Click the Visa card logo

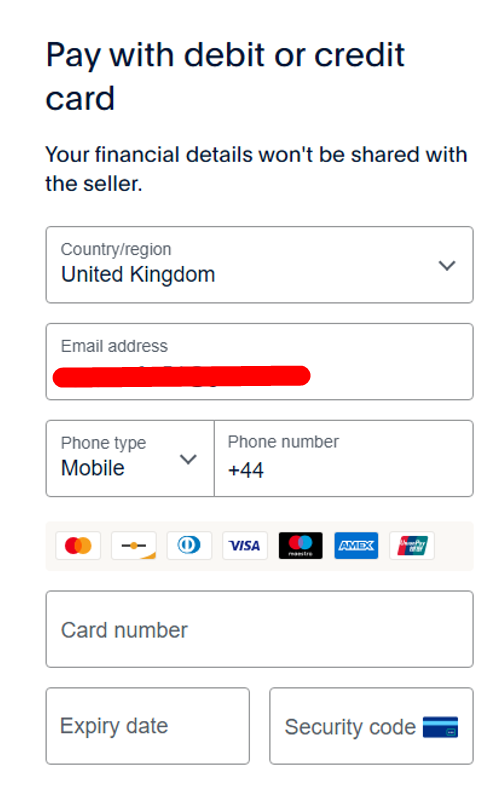pyautogui.click(x=245, y=545)
